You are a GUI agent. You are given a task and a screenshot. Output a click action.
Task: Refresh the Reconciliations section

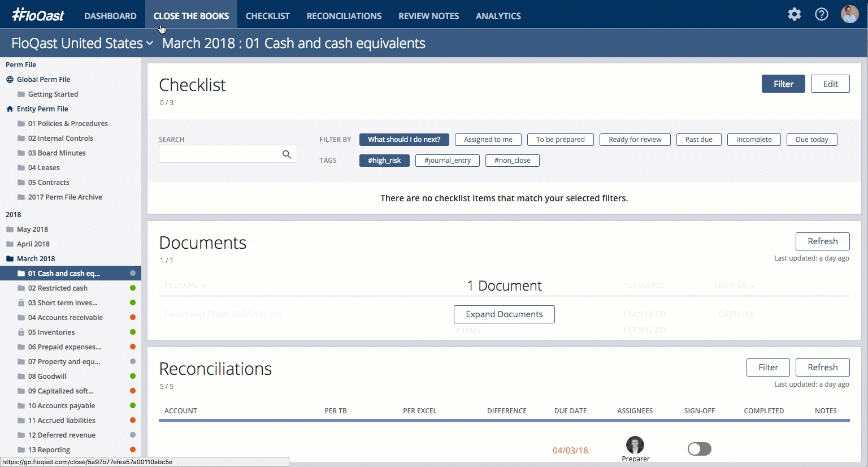(x=823, y=367)
